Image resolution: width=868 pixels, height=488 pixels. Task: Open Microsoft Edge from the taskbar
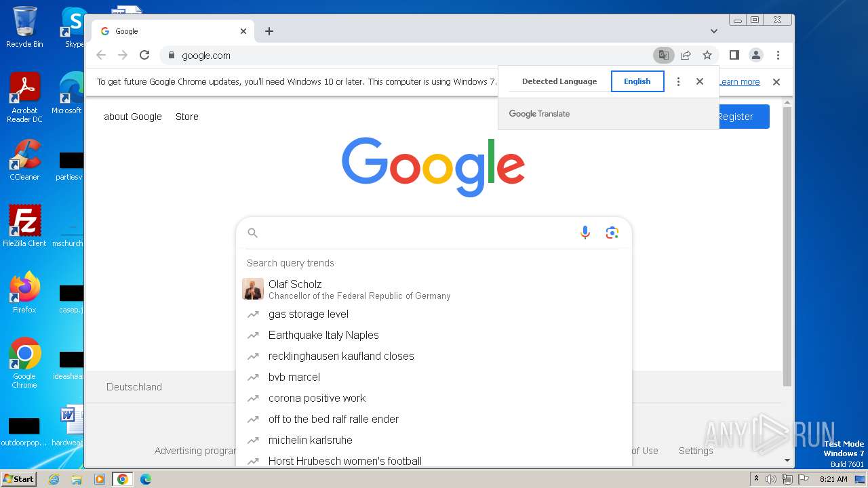[x=145, y=479]
